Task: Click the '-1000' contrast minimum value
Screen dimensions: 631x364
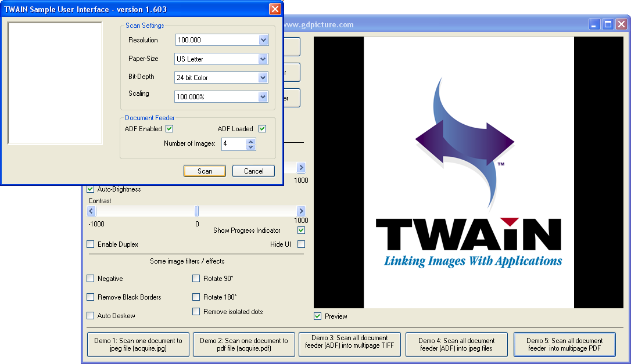Action: pyautogui.click(x=96, y=224)
